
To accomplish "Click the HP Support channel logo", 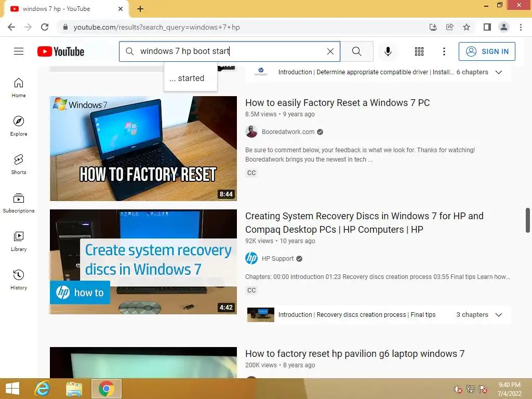I will pyautogui.click(x=251, y=259).
